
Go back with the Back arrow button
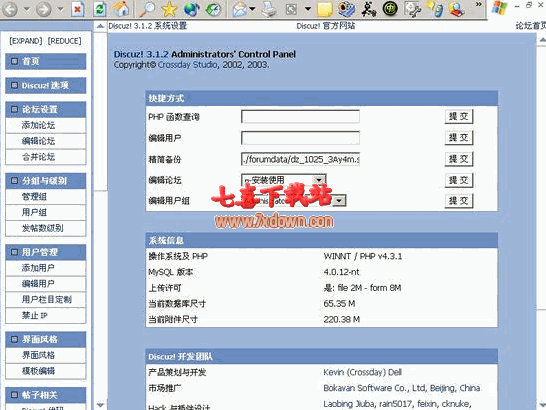coord(10,9)
